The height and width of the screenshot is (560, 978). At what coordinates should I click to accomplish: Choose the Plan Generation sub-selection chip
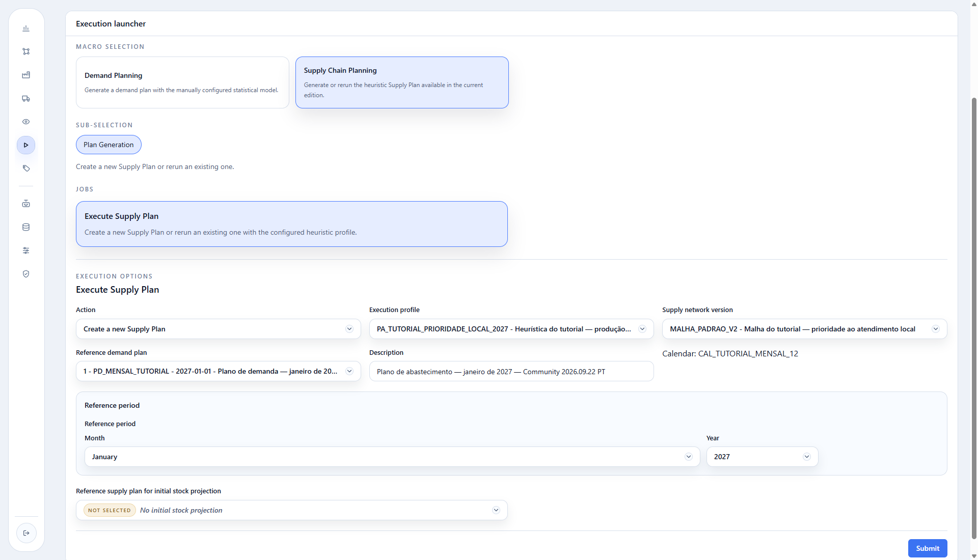108,145
